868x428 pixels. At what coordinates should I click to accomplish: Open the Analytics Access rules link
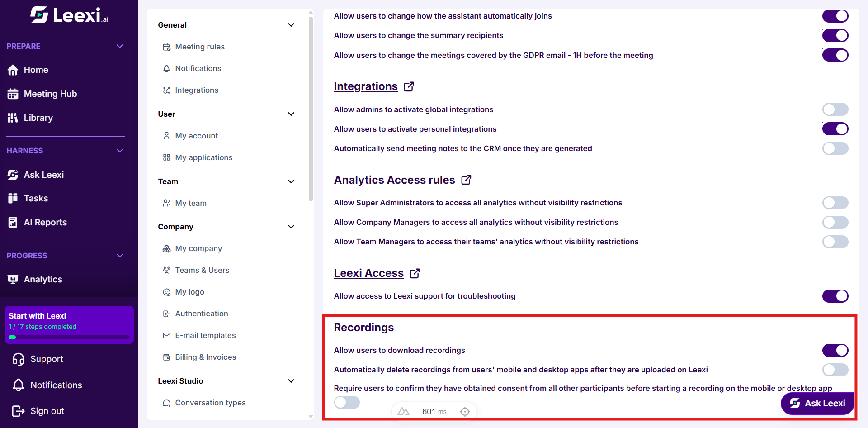click(394, 180)
